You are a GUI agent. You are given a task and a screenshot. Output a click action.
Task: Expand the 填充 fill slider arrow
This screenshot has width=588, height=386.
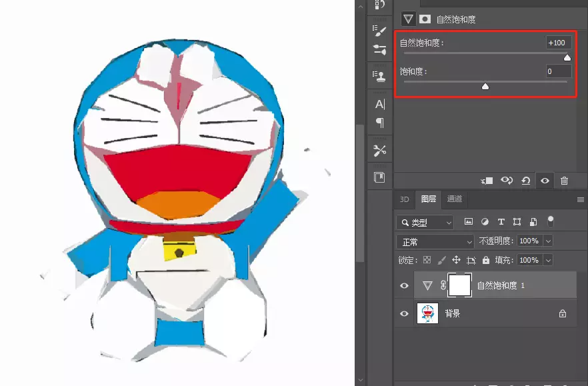(548, 260)
